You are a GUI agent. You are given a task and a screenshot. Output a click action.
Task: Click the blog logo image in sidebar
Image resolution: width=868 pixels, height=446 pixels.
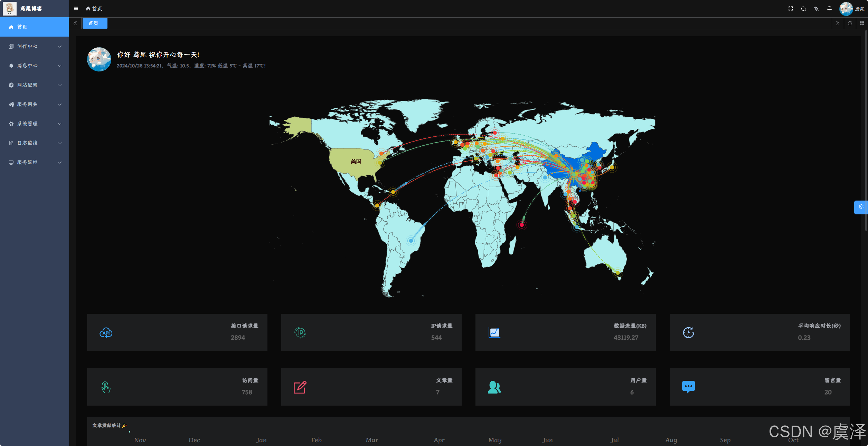coord(9,9)
